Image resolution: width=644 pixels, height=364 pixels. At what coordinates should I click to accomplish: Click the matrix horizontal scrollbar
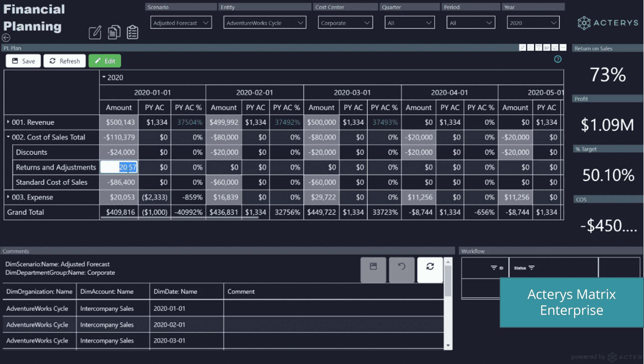coord(179,218)
